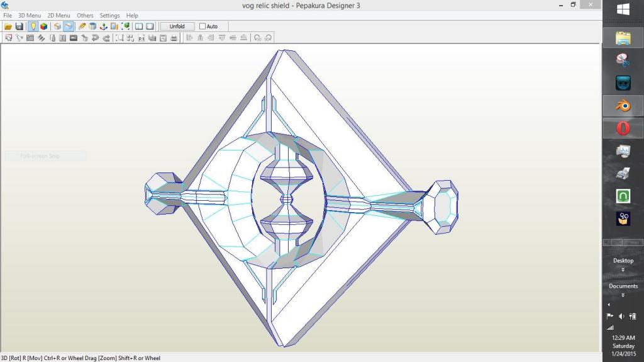Screen dimensions: 644x362
Task: Toggle the light bulb lighting button
Action: [33, 26]
